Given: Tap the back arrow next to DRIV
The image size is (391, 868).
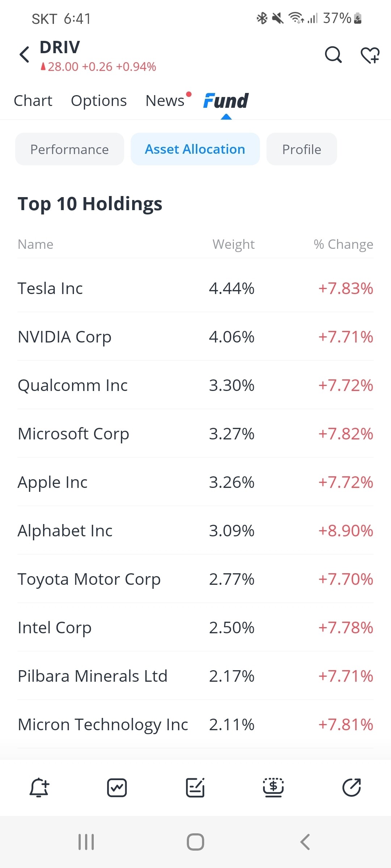Looking at the screenshot, I should pyautogui.click(x=25, y=55).
